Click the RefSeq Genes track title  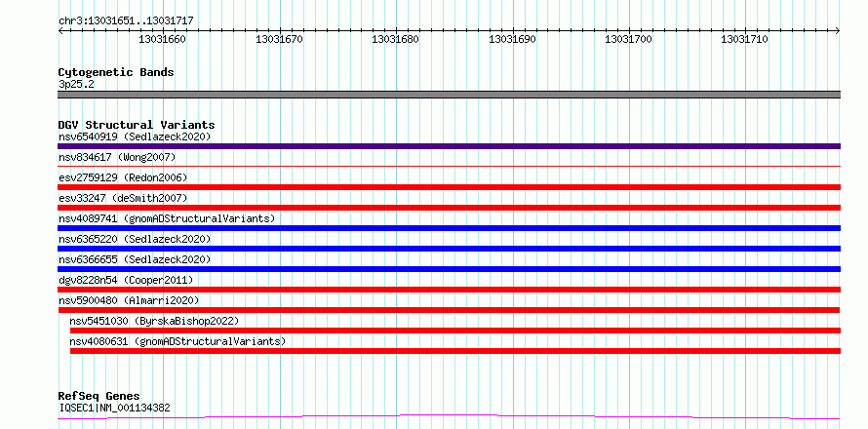point(99,397)
